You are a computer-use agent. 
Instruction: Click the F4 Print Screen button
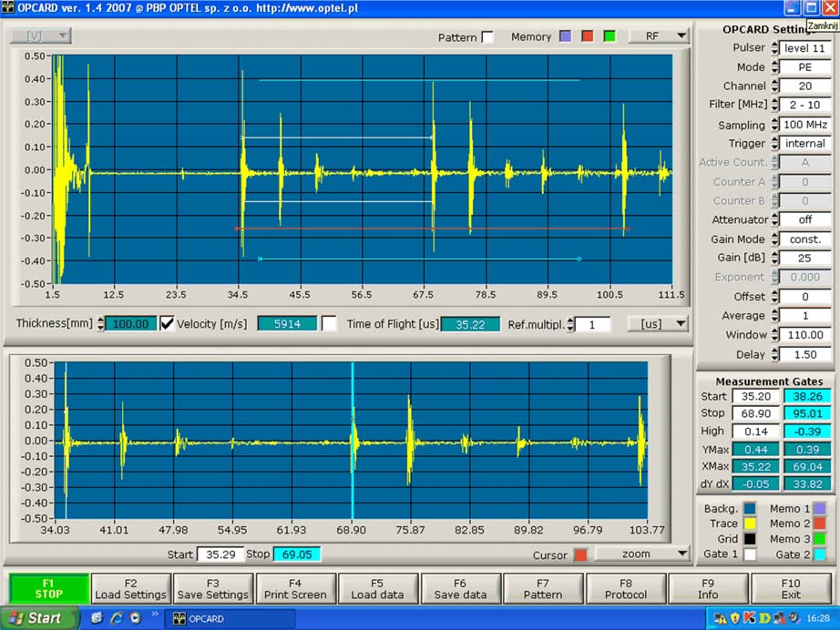(x=296, y=588)
